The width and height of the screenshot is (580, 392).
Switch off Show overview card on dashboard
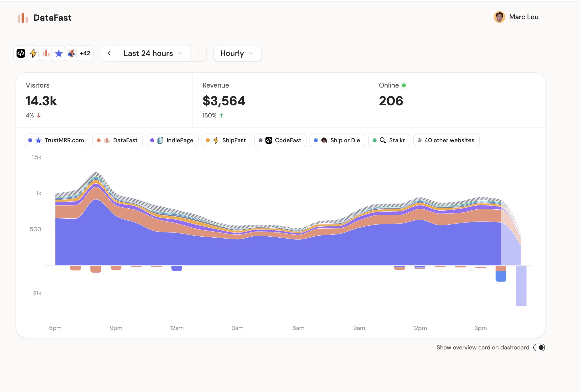point(539,347)
